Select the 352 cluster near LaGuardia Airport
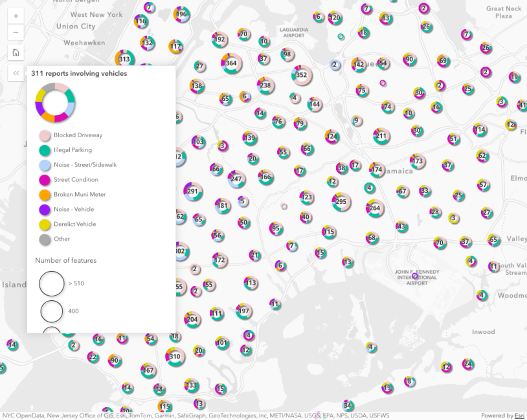The width and height of the screenshot is (527, 420). 301,75
